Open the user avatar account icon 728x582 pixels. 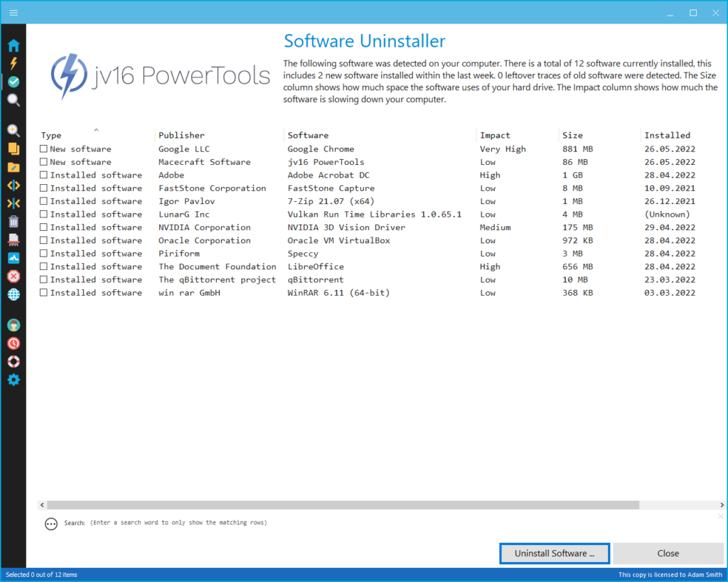point(14,325)
